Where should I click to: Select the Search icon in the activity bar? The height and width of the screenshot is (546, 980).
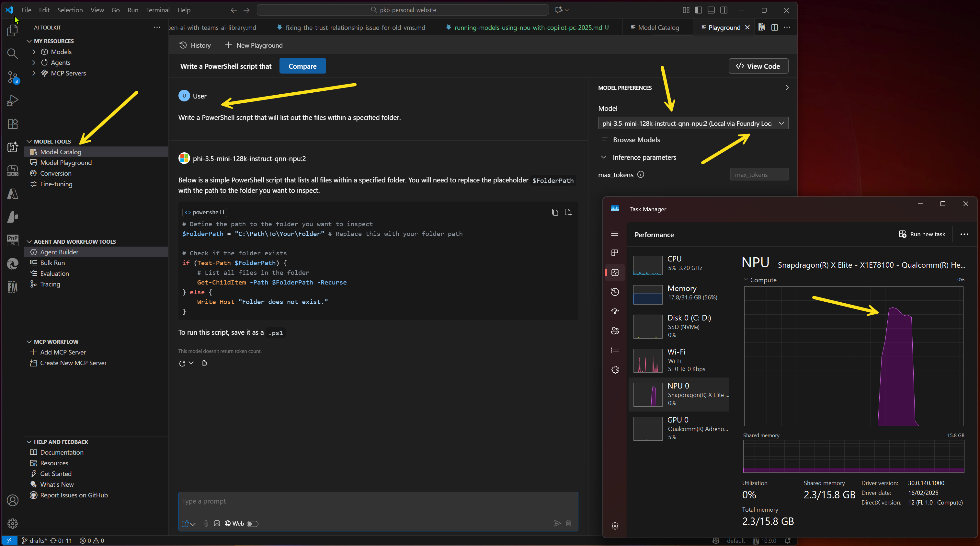click(x=13, y=54)
